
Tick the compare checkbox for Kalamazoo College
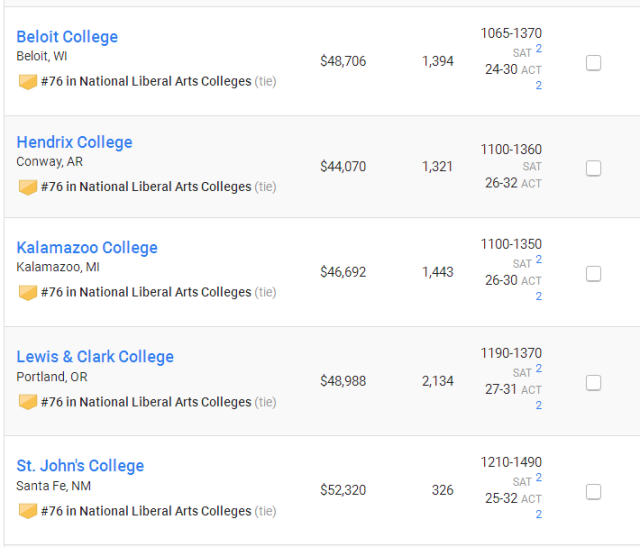pos(593,274)
